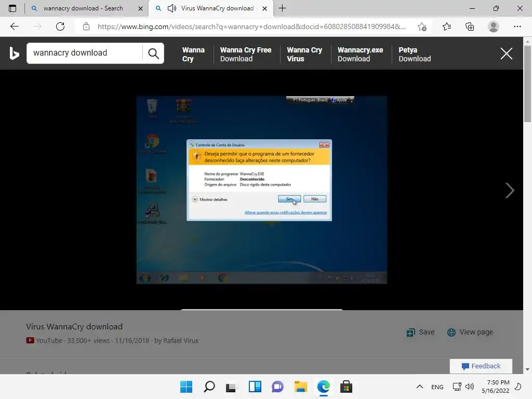Open Petya Download suggestion
The height and width of the screenshot is (399, 532).
[x=415, y=54]
